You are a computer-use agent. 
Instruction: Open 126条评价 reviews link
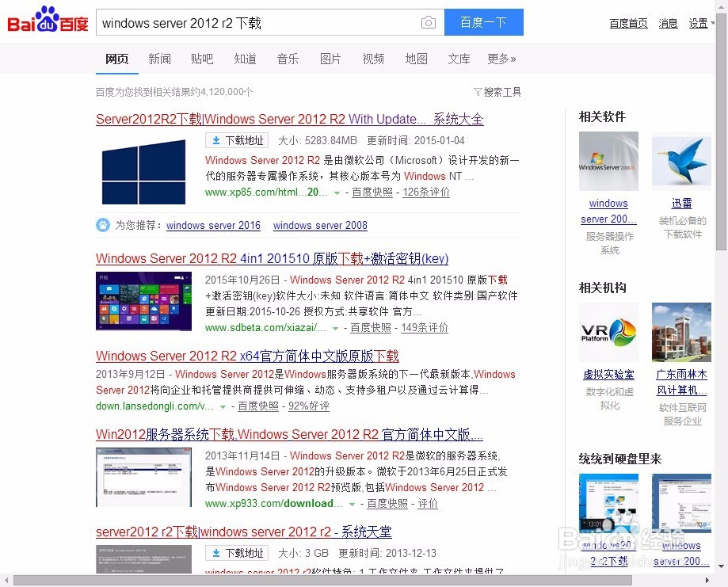click(425, 192)
